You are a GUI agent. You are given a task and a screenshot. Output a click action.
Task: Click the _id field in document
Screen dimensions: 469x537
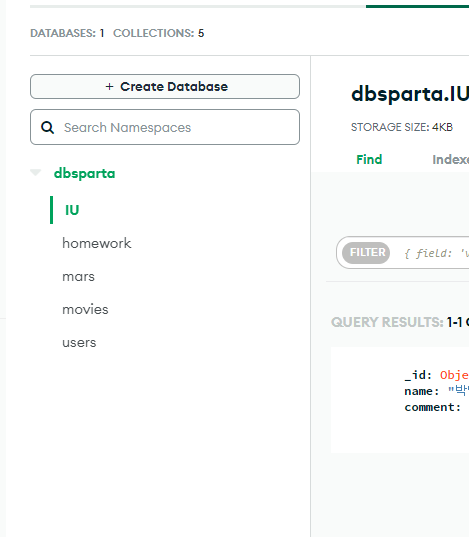(x=418, y=375)
